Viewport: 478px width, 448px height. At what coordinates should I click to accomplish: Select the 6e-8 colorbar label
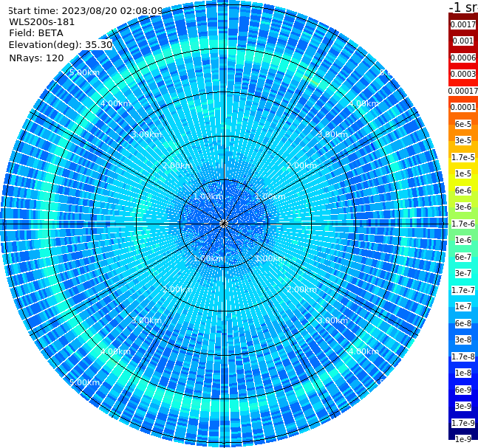[x=463, y=323]
